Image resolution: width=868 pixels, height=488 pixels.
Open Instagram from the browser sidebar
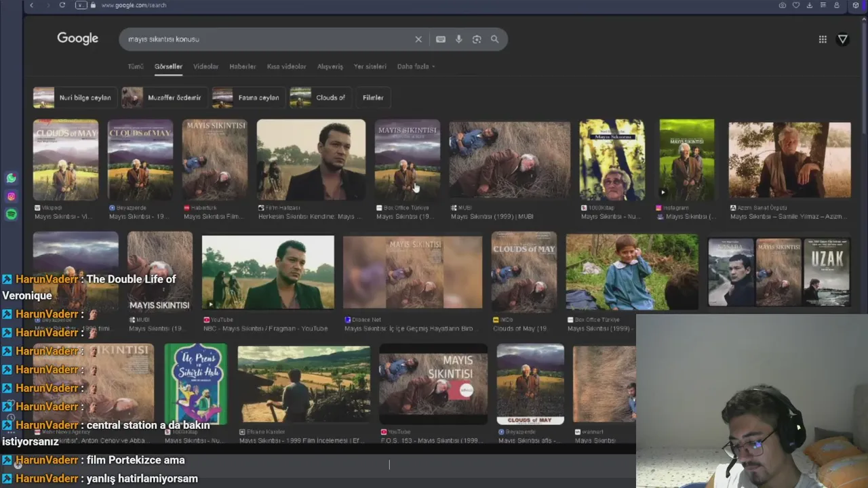point(11,197)
